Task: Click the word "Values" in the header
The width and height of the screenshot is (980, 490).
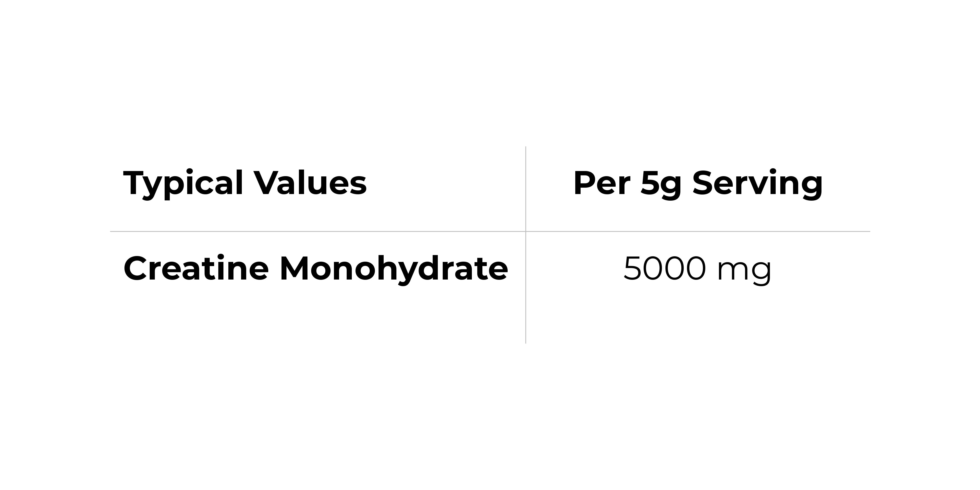Action: [310, 183]
